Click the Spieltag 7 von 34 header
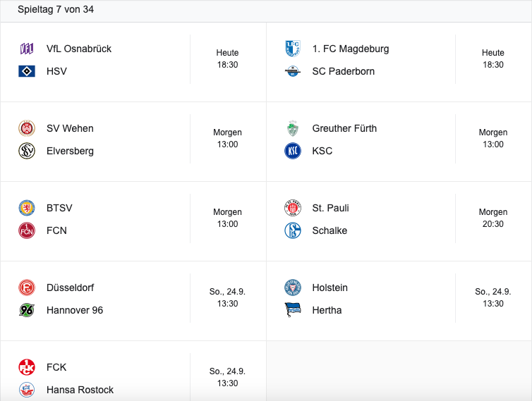This screenshot has height=401, width=532. (x=56, y=9)
